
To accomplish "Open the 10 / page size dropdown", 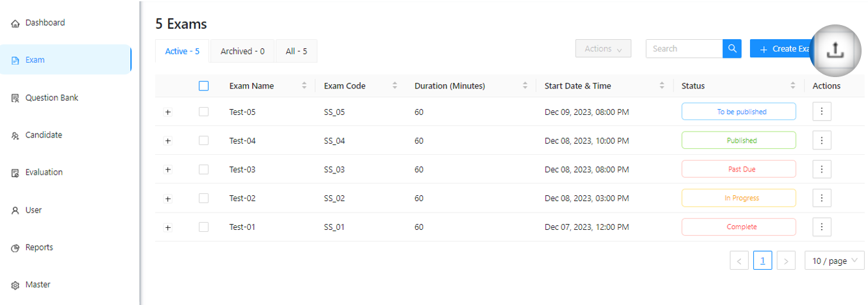I will pos(835,261).
